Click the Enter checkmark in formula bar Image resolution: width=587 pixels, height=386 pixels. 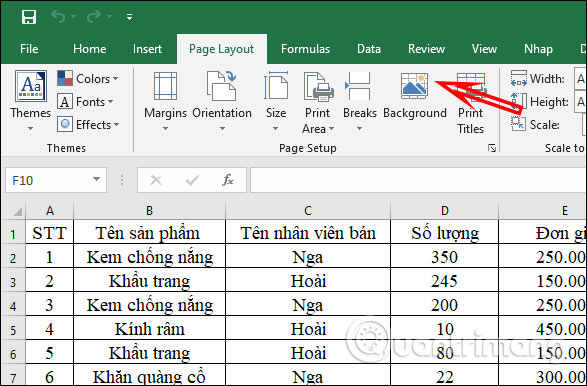pos(192,180)
